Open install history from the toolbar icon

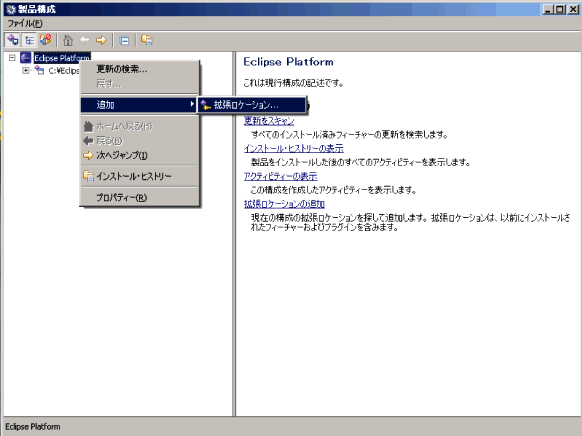click(x=147, y=40)
